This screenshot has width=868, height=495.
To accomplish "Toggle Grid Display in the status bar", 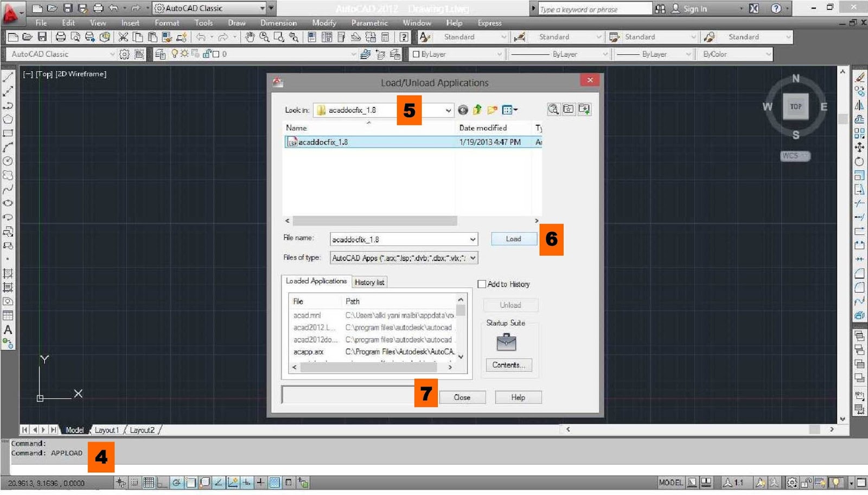I will (x=149, y=482).
